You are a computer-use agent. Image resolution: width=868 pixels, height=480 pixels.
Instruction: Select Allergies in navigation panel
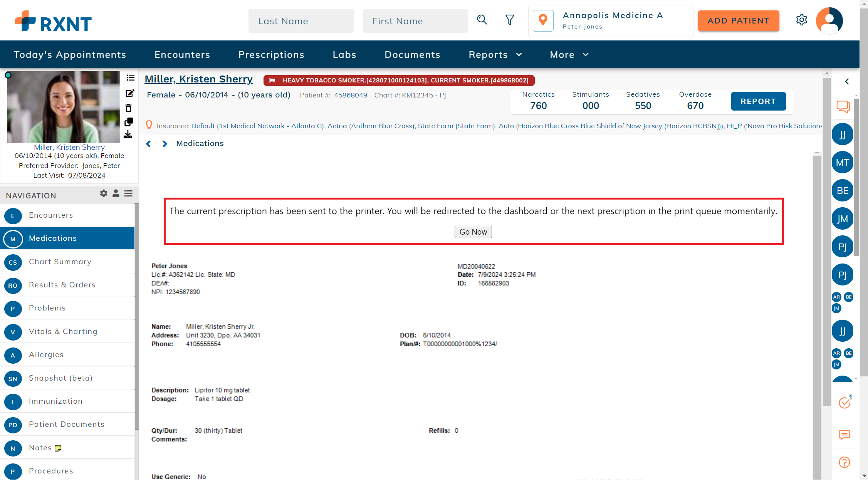click(46, 354)
